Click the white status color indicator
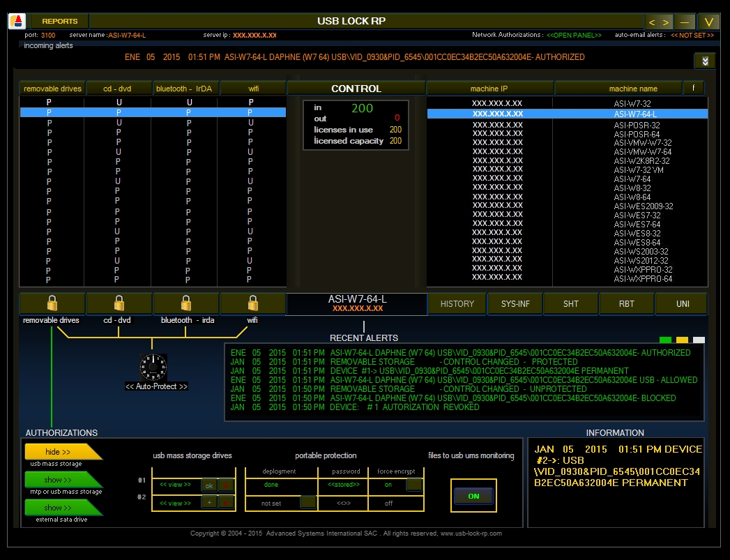730x560 pixels. coord(699,340)
